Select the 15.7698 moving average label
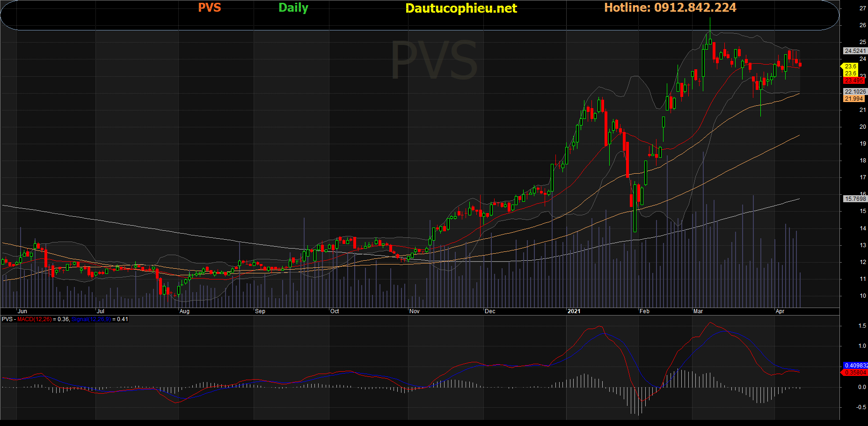868x426 pixels. [x=855, y=199]
